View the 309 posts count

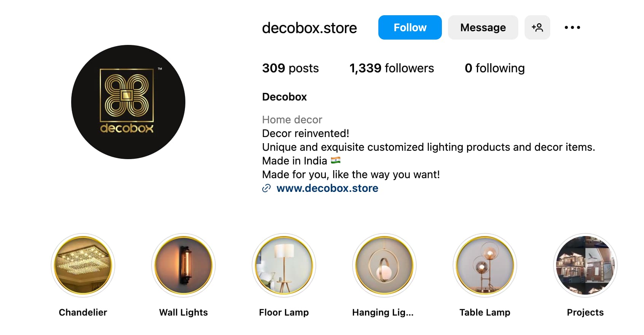290,68
